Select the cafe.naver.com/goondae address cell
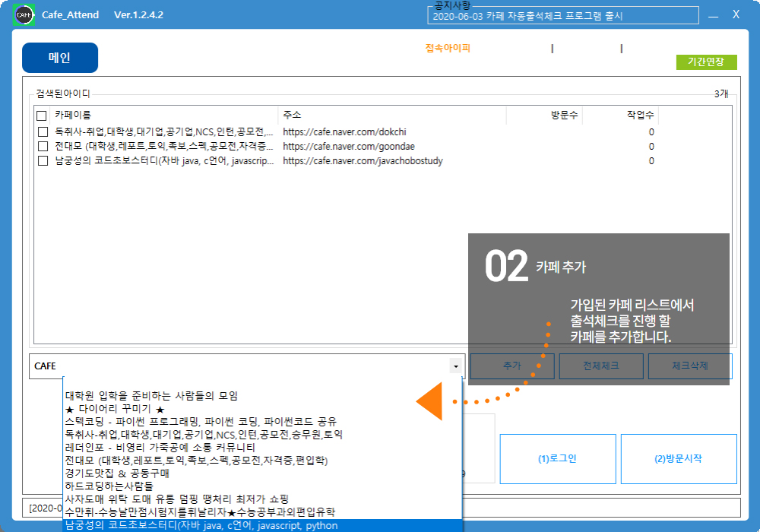760x532 pixels. click(x=349, y=147)
